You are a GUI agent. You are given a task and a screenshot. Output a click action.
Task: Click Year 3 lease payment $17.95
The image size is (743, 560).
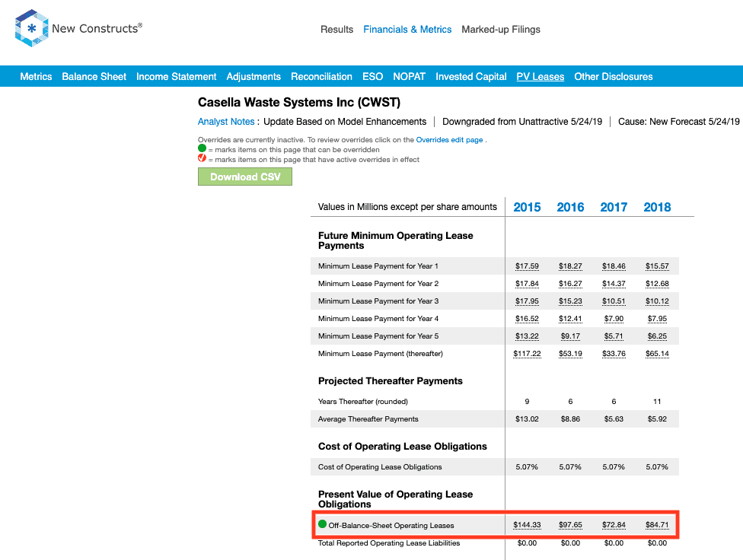click(527, 301)
